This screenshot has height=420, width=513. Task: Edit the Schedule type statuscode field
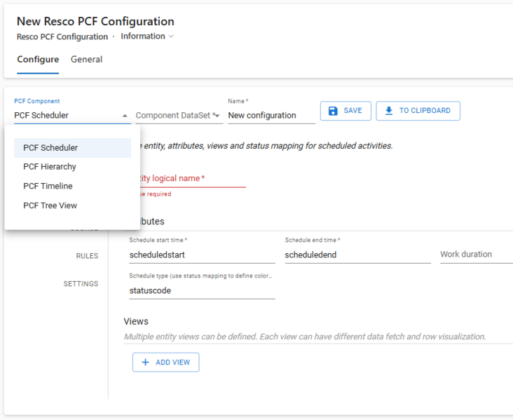coord(203,290)
